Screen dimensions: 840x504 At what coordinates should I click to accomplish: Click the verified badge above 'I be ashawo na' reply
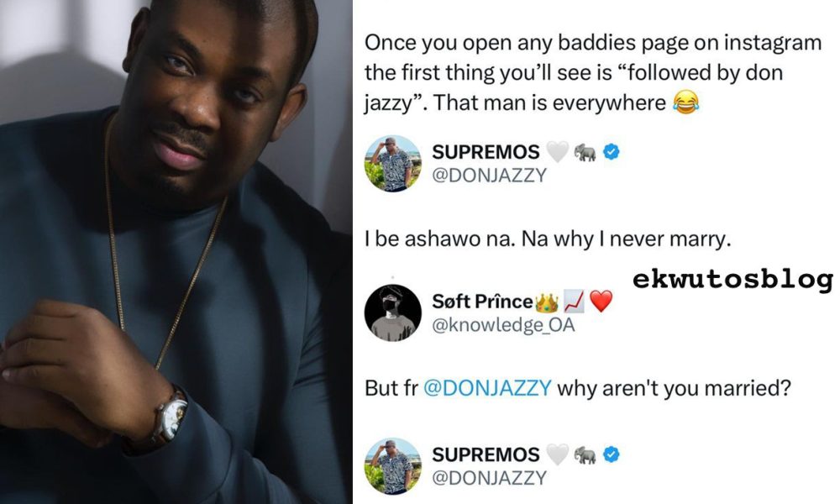pos(612,152)
